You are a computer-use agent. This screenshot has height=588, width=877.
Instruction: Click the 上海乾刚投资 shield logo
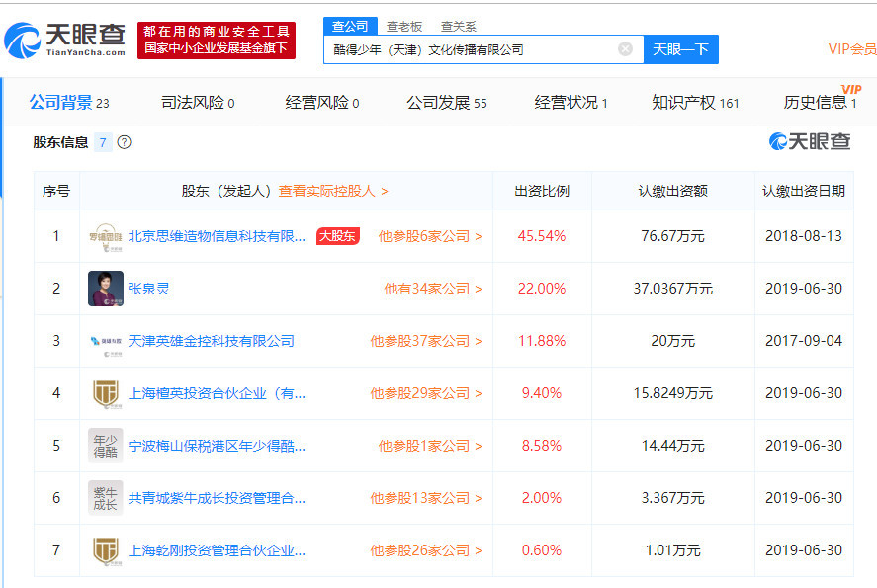click(106, 550)
